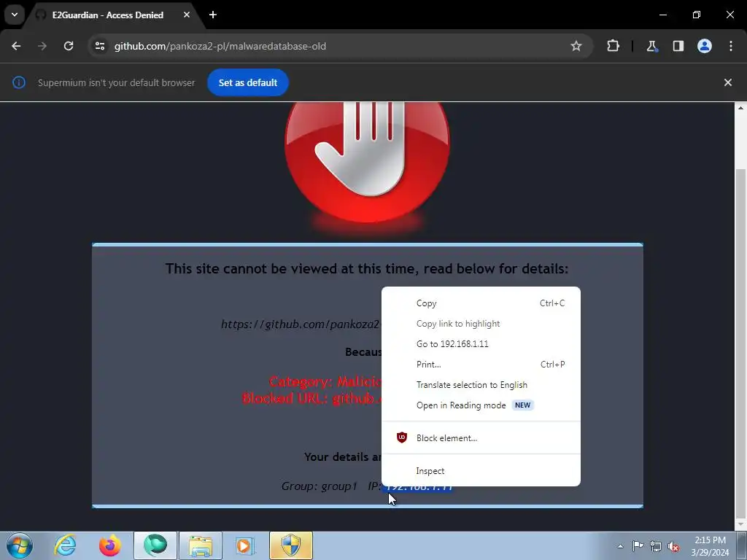747x560 pixels.
Task: Click the network tray icon
Action: pyautogui.click(x=656, y=546)
